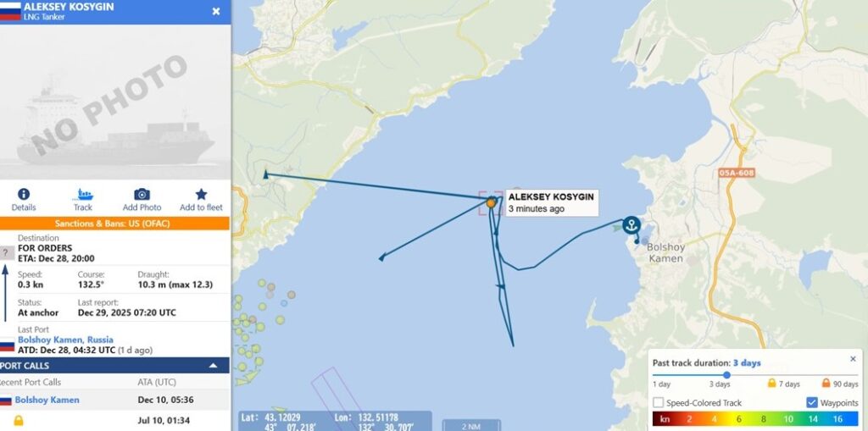Select the orange vessel position marker
Screen dimensions: 868x431
(491, 203)
